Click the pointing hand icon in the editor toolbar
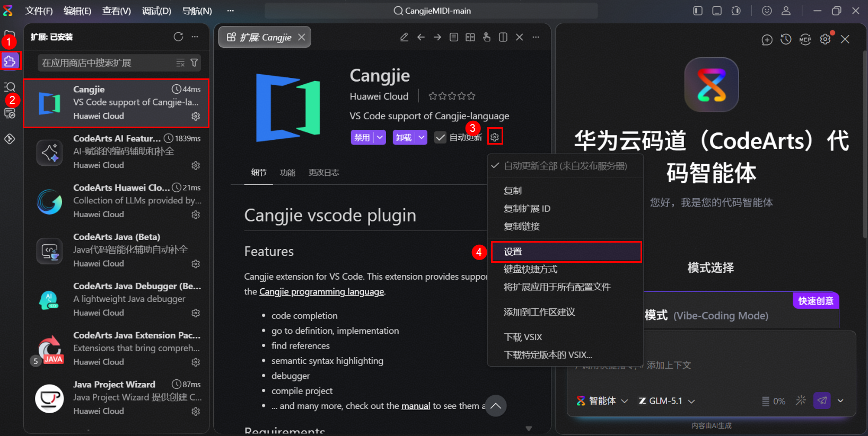The image size is (868, 436). point(487,37)
